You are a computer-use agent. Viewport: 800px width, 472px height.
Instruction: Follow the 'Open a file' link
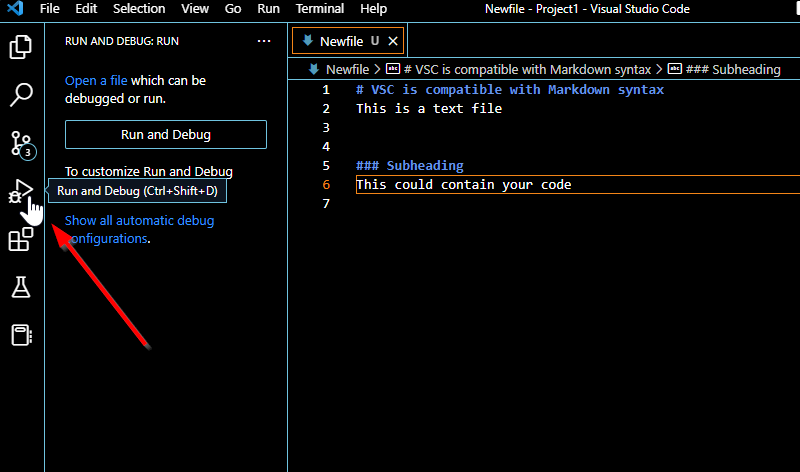(x=96, y=81)
